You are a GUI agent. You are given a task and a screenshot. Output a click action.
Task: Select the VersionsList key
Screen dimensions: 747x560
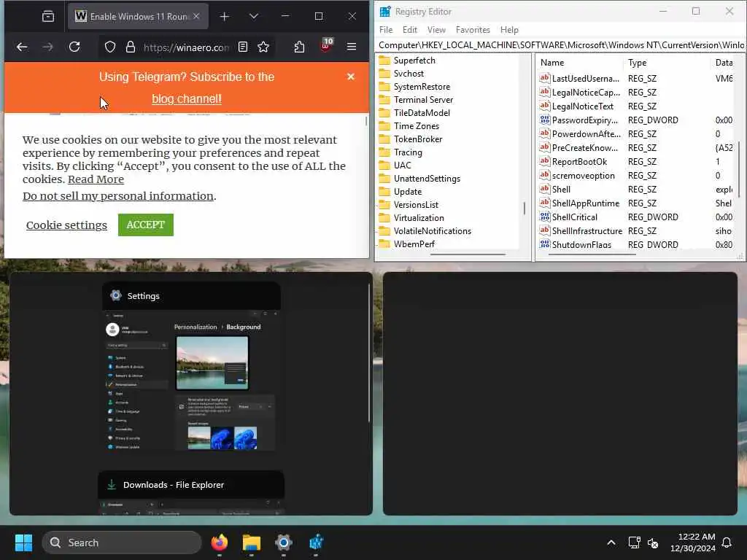[416, 205]
